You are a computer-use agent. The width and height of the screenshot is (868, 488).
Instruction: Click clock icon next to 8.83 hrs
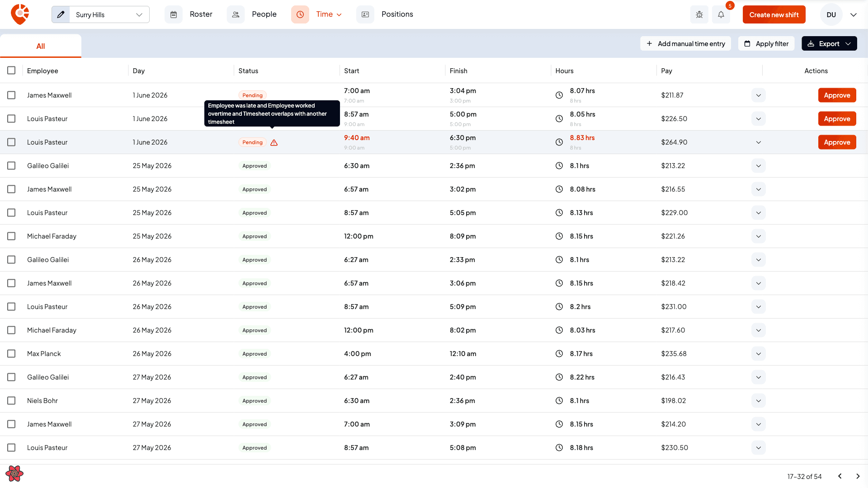tap(559, 142)
